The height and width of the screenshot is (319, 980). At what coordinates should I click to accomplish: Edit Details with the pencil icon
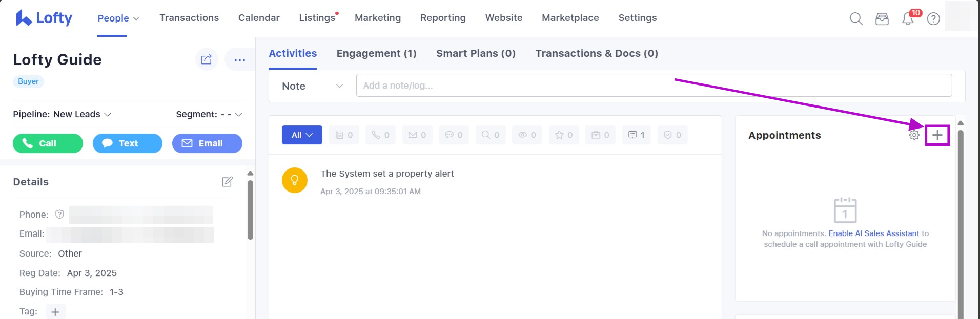[x=227, y=182]
